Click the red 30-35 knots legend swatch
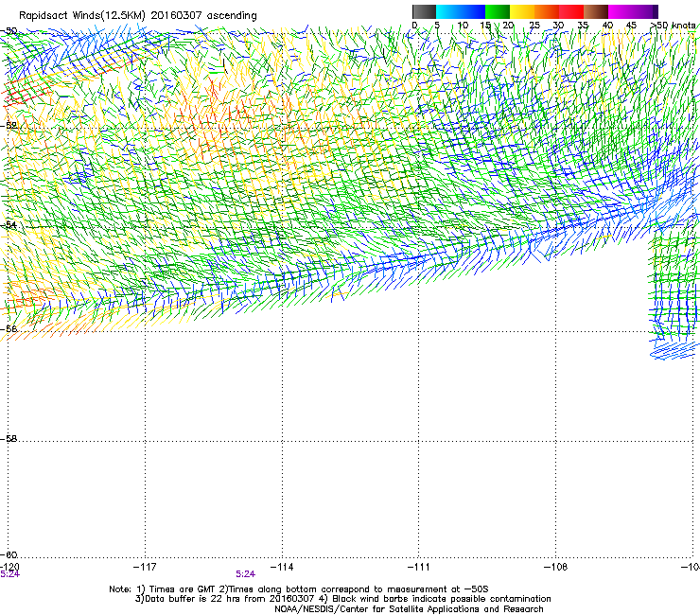 pyautogui.click(x=571, y=11)
